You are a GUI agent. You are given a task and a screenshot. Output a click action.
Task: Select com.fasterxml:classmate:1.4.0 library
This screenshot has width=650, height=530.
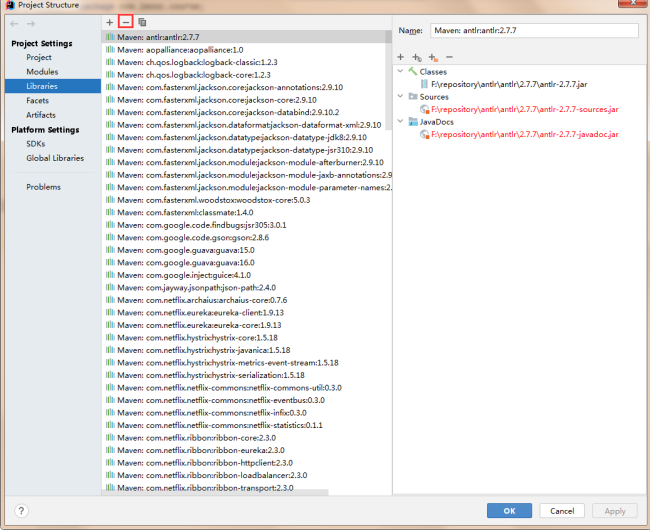tap(247, 213)
